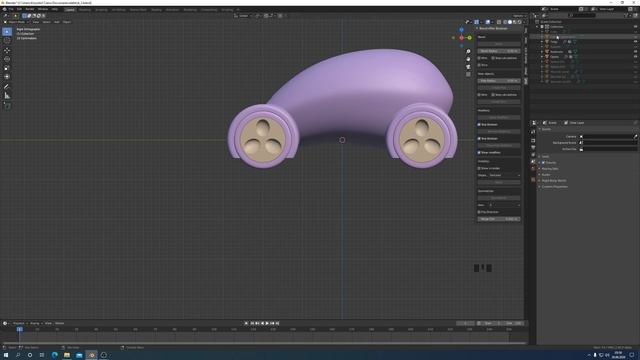This screenshot has height=360, width=640.
Task: Expand the Keying Sets panel
Action: coord(540,169)
